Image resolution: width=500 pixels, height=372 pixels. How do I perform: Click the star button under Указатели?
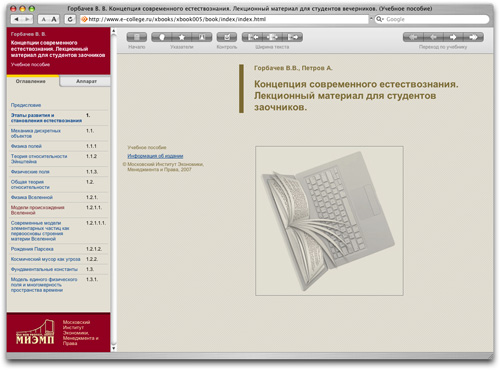[182, 37]
